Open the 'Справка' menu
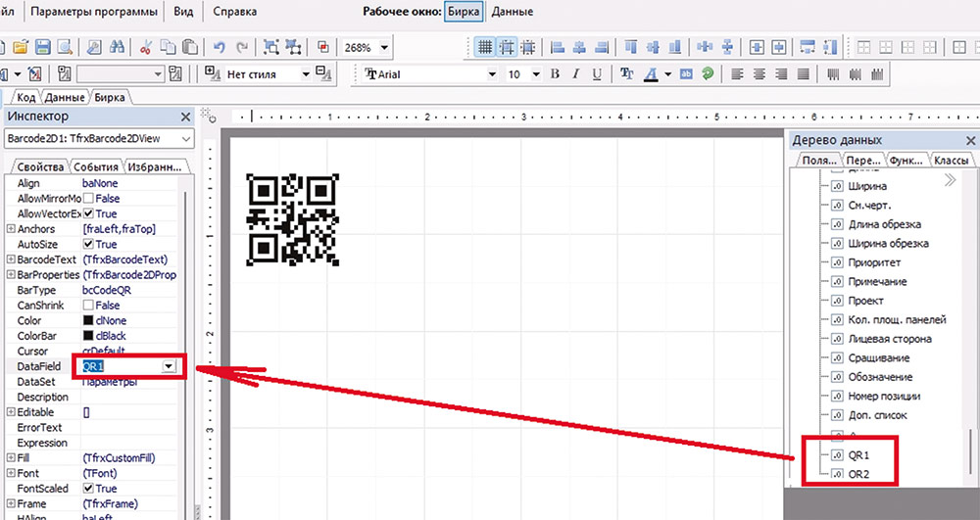This screenshot has height=520, width=980. click(234, 12)
